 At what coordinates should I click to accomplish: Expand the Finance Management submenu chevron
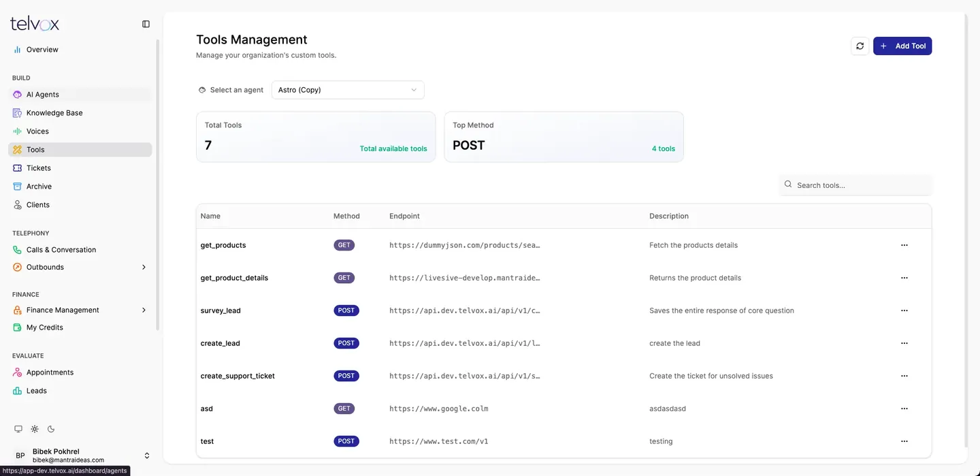144,311
